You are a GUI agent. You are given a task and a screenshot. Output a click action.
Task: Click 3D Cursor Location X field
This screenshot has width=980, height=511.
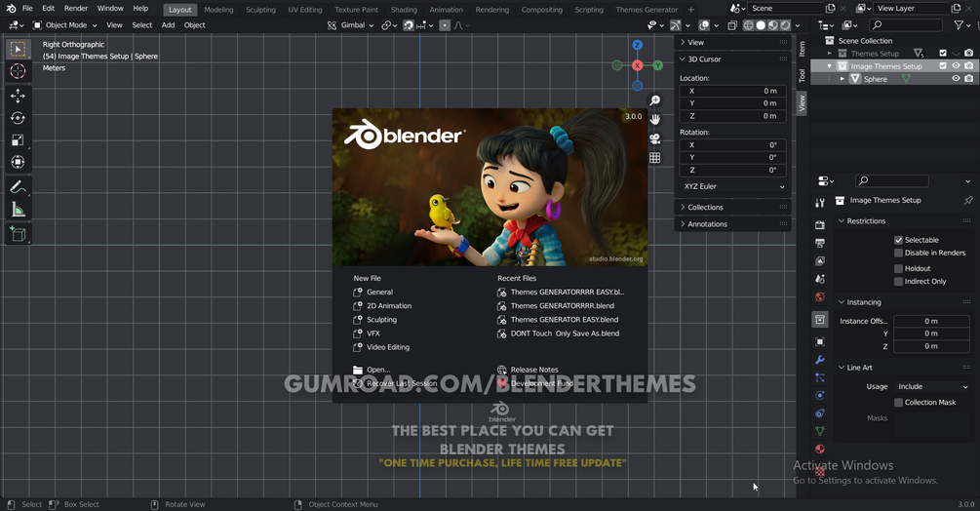click(733, 92)
